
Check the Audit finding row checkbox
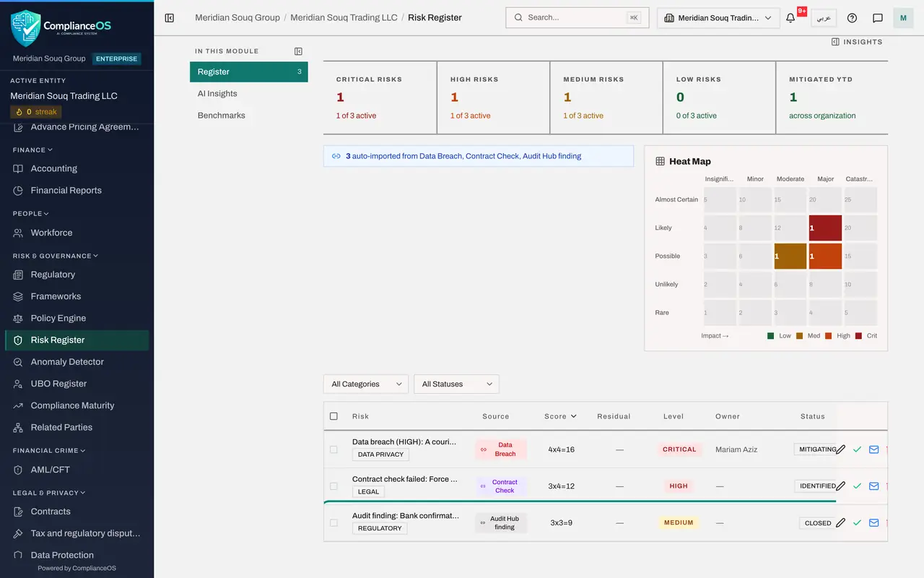334,523
